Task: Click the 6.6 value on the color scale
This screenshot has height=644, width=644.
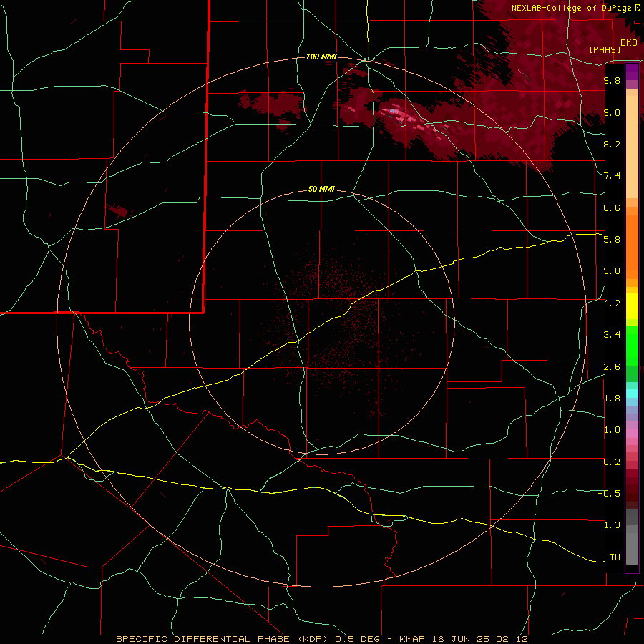Action: pos(612,208)
